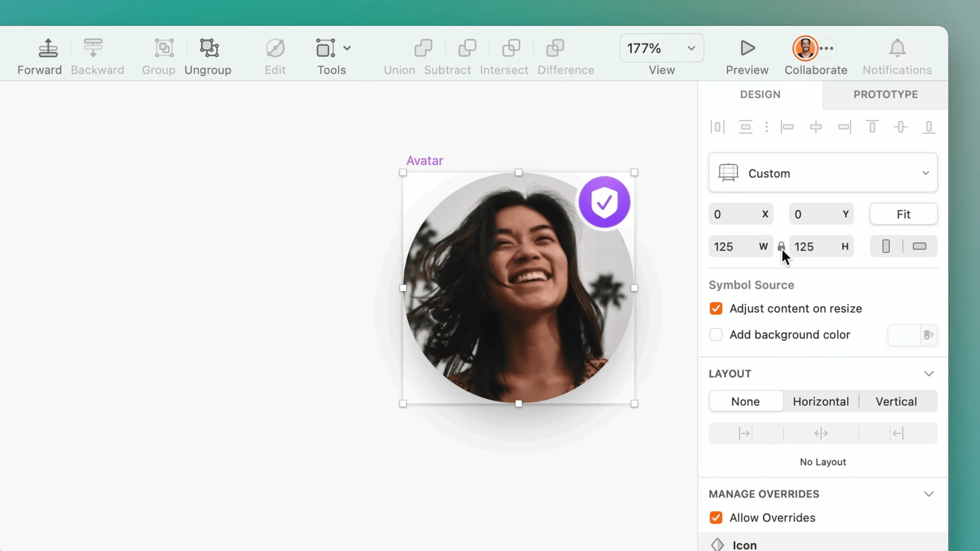Click the Group tool icon
The width and height of the screenshot is (980, 551).
coord(164,48)
